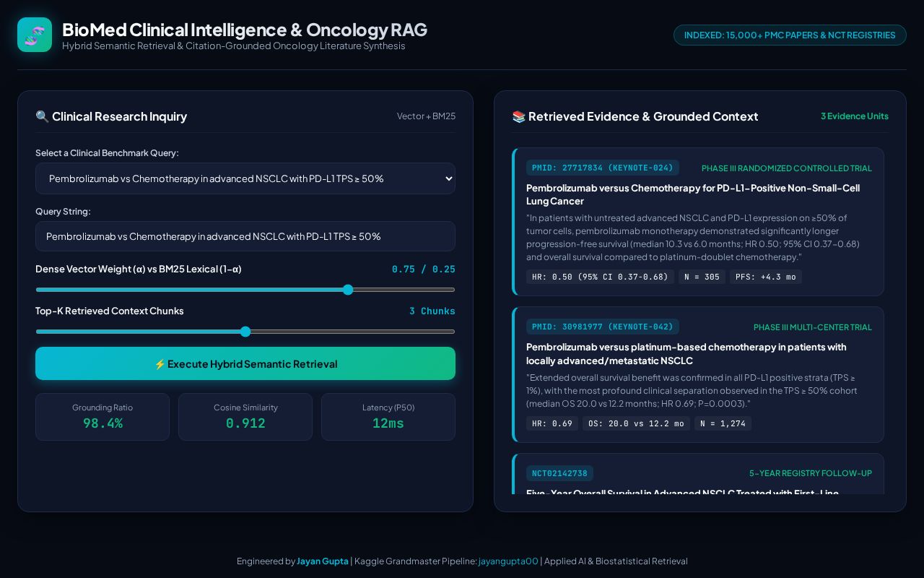Click the magnifier icon beside Clinical Research Inquiry
This screenshot has height=578, width=924.
point(42,116)
